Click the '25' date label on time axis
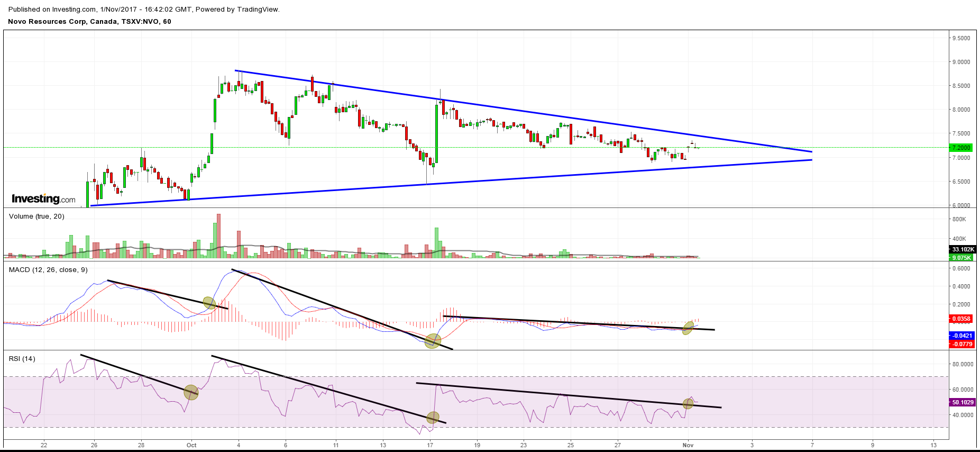This screenshot has width=980, height=452. [571, 445]
